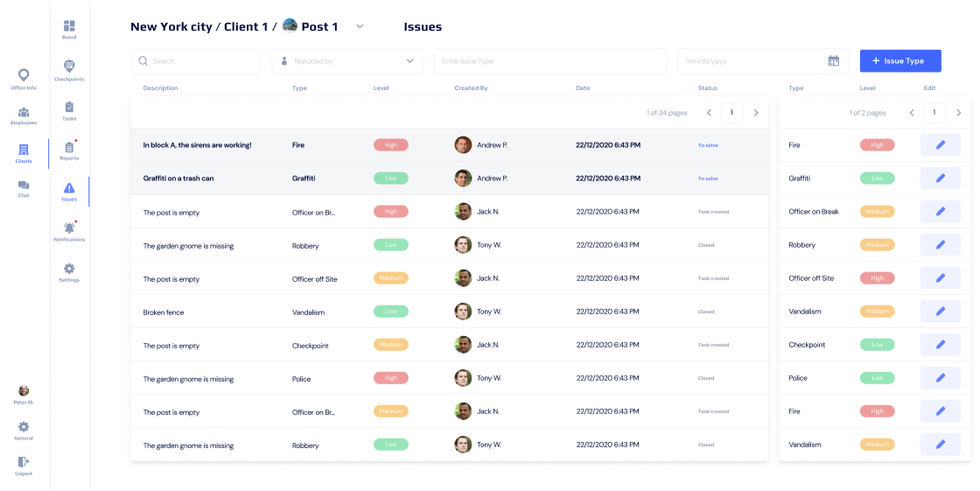Expand the Post 1 breadcrumb dropdown
This screenshot has width=980, height=491.
(x=360, y=26)
